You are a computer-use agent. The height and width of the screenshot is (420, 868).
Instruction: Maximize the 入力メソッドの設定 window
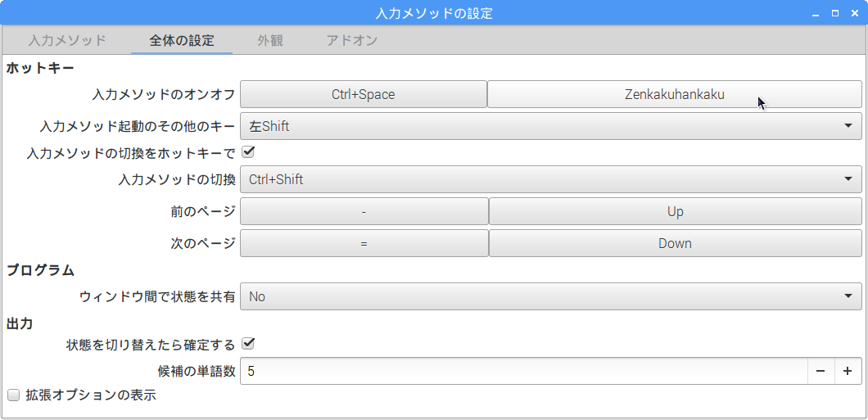click(x=835, y=13)
